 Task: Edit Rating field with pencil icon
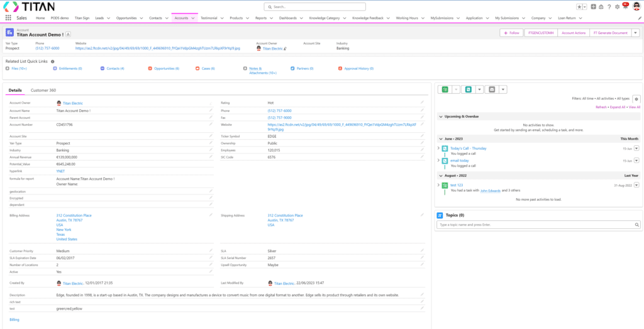[x=422, y=103]
